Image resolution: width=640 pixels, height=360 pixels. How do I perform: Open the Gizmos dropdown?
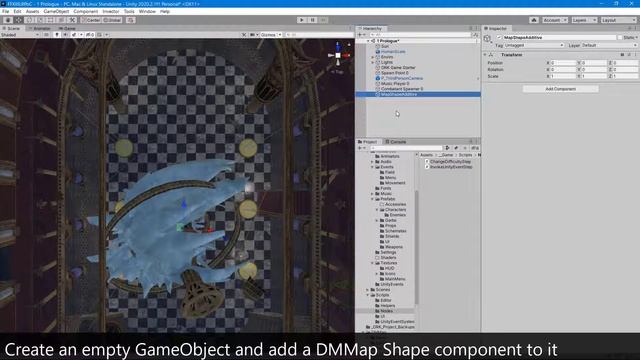click(271, 35)
